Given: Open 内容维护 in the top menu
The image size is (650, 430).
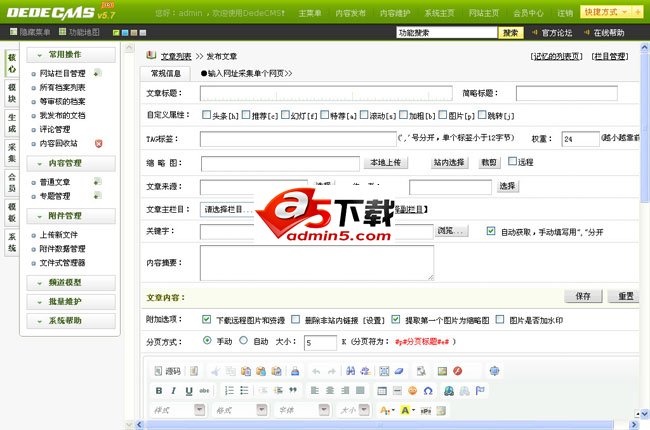Looking at the screenshot, I should pos(395,13).
